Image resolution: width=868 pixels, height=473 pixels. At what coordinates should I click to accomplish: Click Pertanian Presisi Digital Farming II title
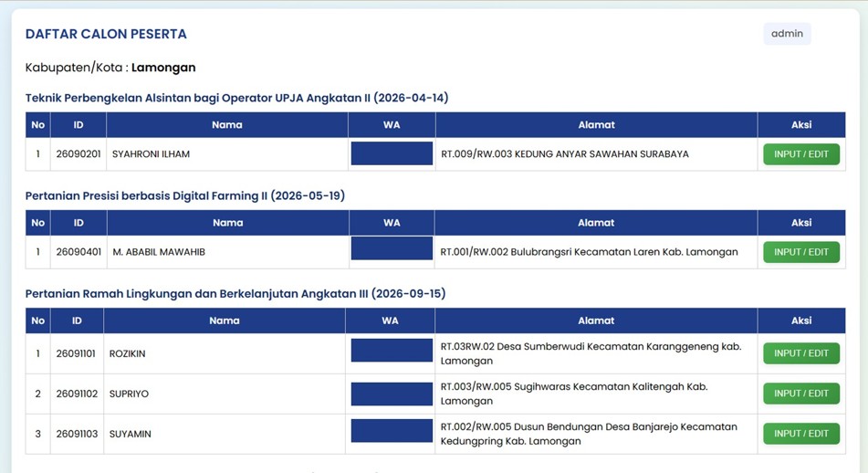185,195
